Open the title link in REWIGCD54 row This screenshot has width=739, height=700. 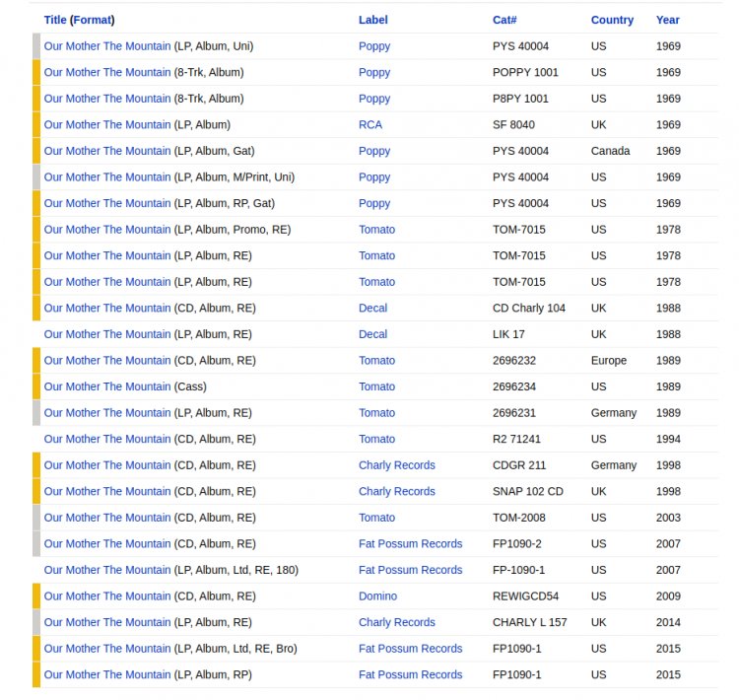pyautogui.click(x=107, y=595)
